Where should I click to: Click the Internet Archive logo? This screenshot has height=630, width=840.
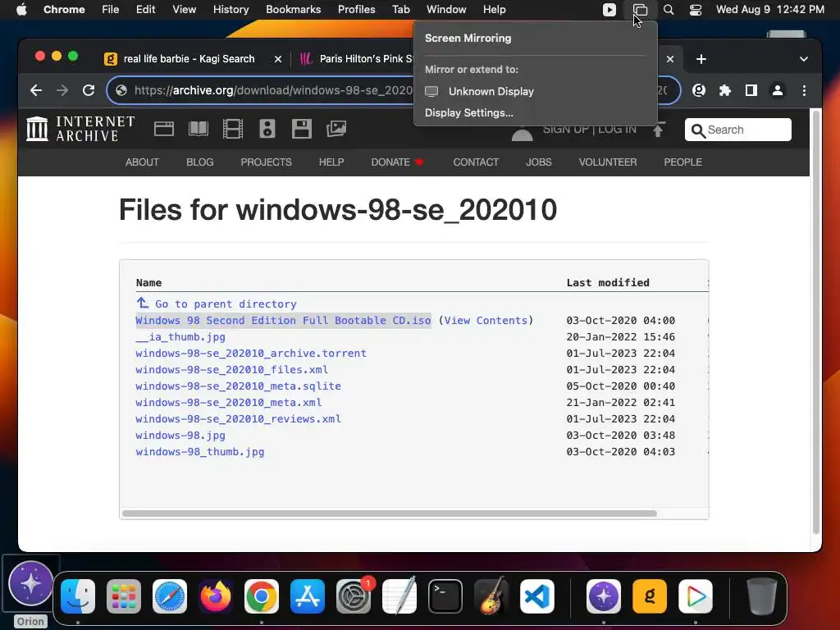tap(81, 129)
